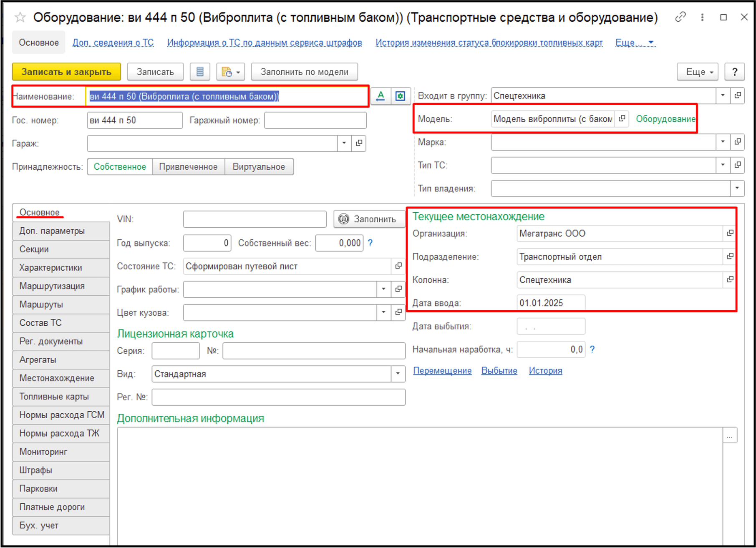The height and width of the screenshot is (548, 756).
Task: Click into the VIN input field
Action: (255, 219)
